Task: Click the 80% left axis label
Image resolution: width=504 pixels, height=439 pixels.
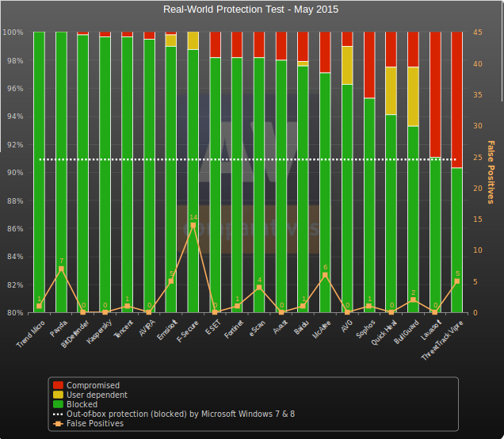Action: pyautogui.click(x=15, y=312)
